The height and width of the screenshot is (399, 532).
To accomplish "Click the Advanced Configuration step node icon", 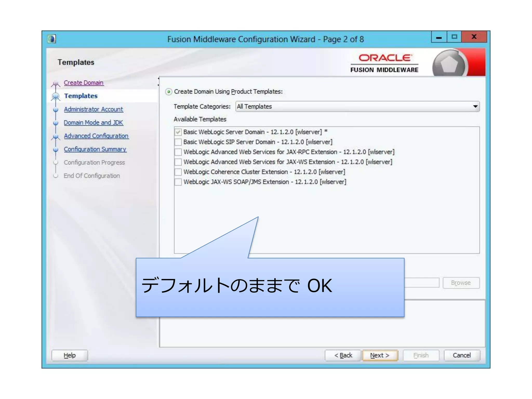I will 55,136.
